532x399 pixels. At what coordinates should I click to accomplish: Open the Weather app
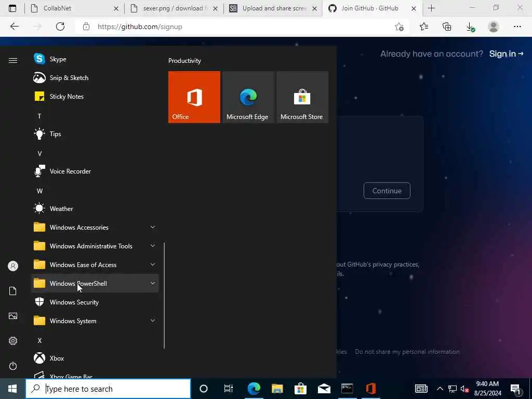[95, 209]
